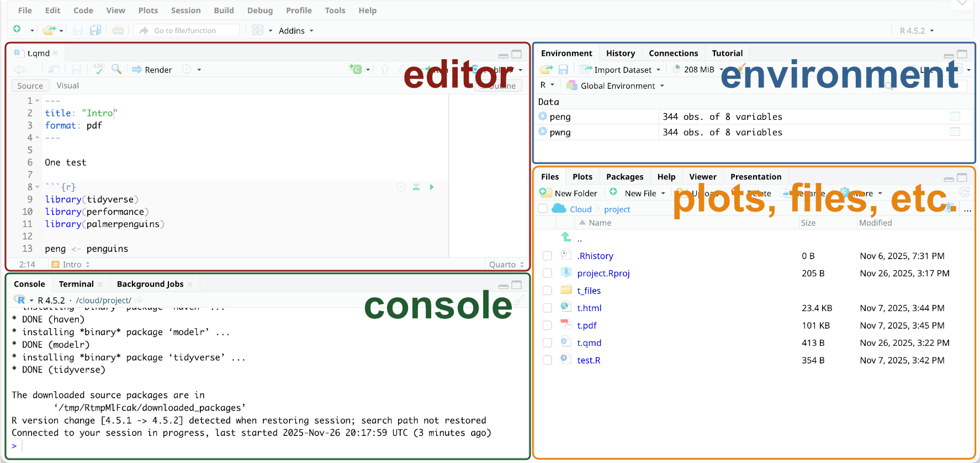Image resolution: width=980 pixels, height=463 pixels.
Task: Run current chunk with green play icon
Action: coord(432,187)
